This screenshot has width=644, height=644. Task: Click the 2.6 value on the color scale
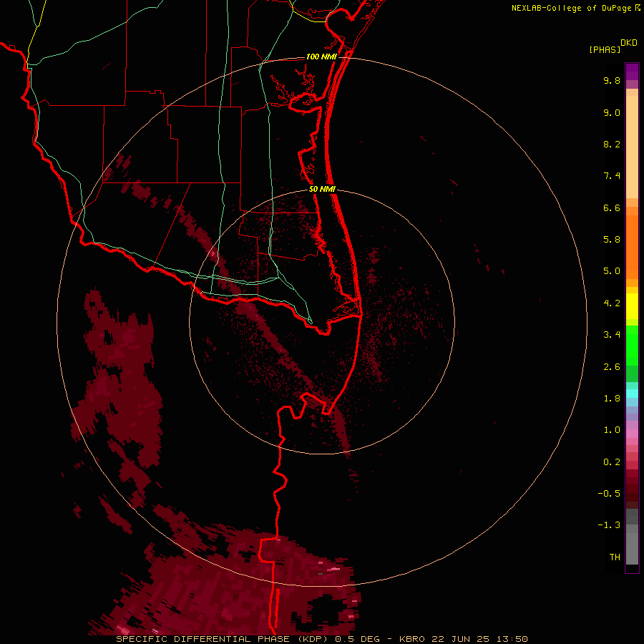612,367
